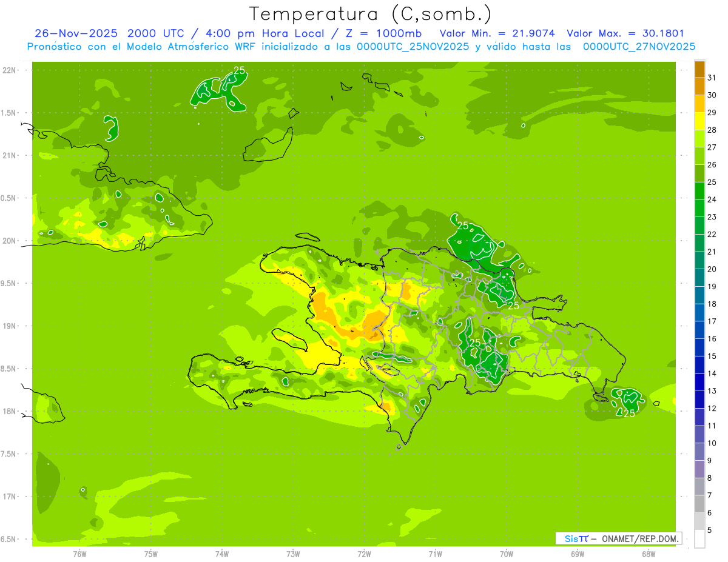Click the "18N" latitude axis label
The height and width of the screenshot is (562, 728).
coord(10,411)
